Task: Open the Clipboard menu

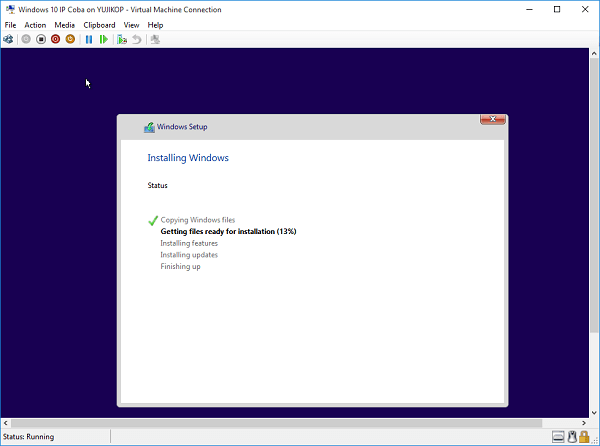Action: 99,25
